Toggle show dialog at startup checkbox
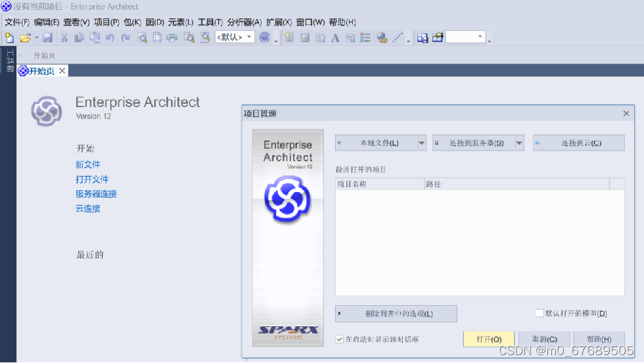 (339, 339)
